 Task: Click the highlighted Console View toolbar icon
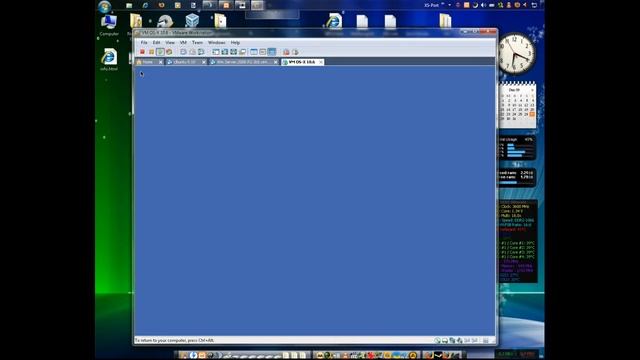(272, 52)
